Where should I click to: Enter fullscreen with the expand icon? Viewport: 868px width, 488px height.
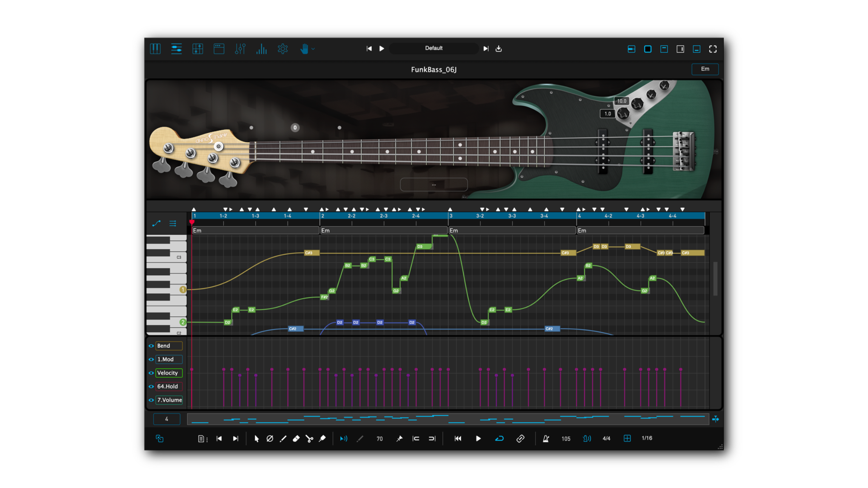[x=713, y=49]
